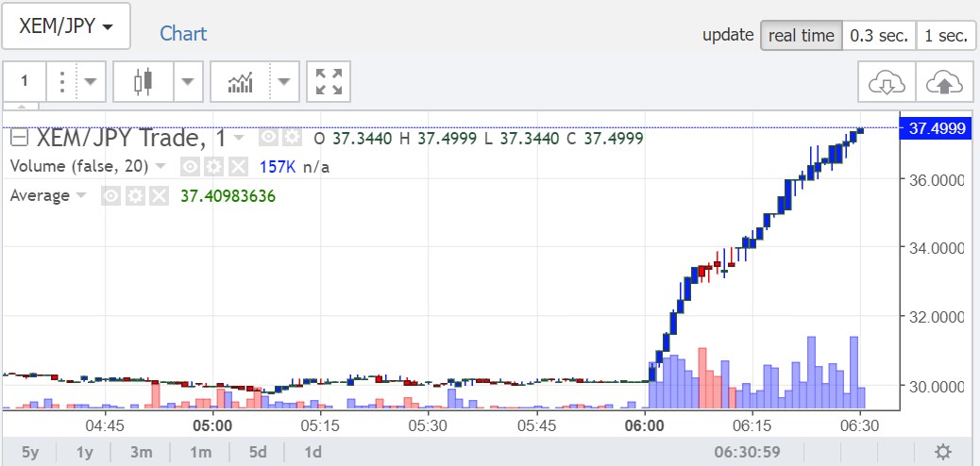980x466 pixels.
Task: Set chart range to 1y
Action: pos(84,452)
